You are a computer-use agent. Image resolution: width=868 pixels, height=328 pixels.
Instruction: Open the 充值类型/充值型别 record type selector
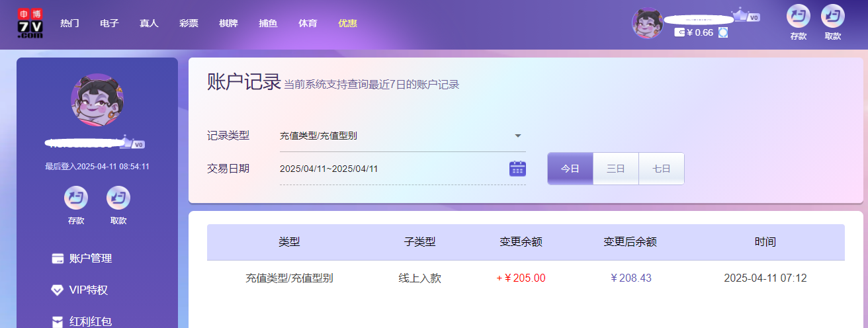click(x=397, y=136)
